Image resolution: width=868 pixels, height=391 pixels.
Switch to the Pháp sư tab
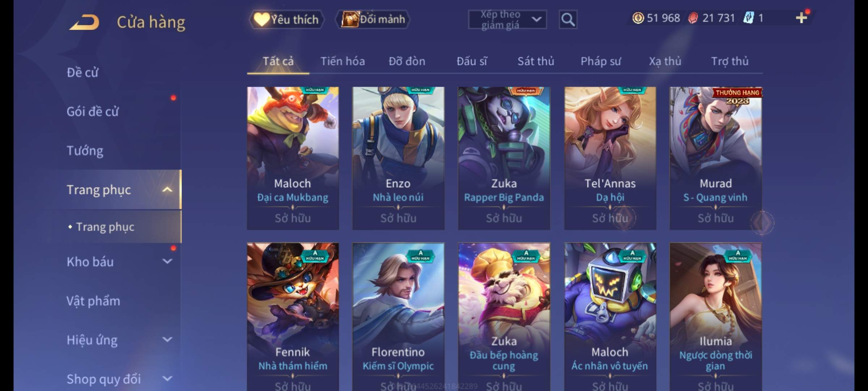coord(601,62)
